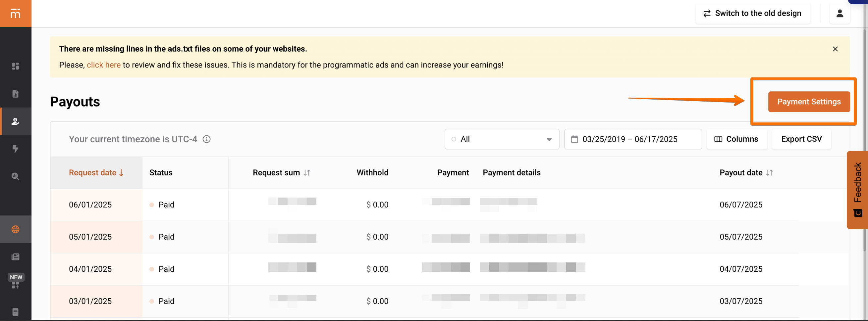
Task: Click the user profile icon
Action: coord(840,14)
